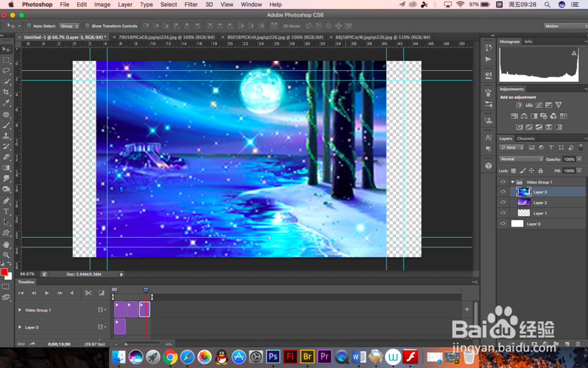588x368 pixels.
Task: Step to next frame in timeline
Action: 59,293
